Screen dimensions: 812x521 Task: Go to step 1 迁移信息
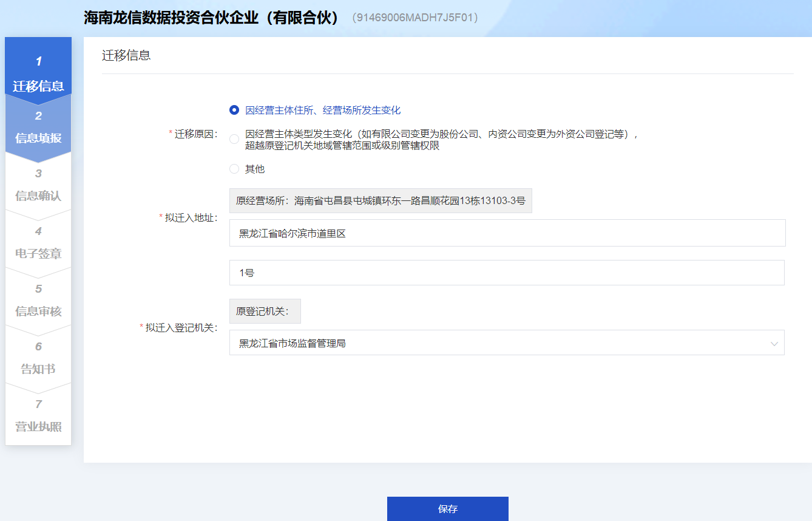point(38,74)
